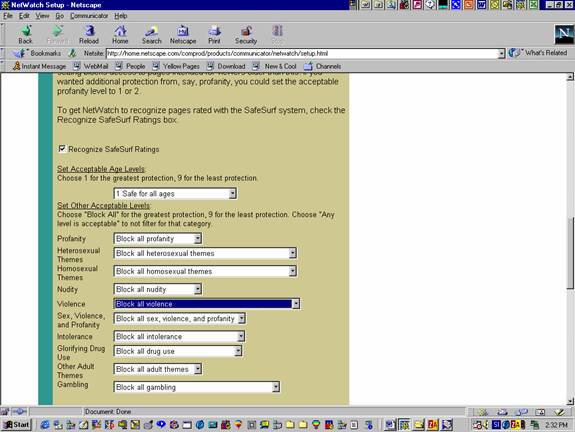
Task: Open Instant Message from personal toolbar
Action: (x=39, y=66)
